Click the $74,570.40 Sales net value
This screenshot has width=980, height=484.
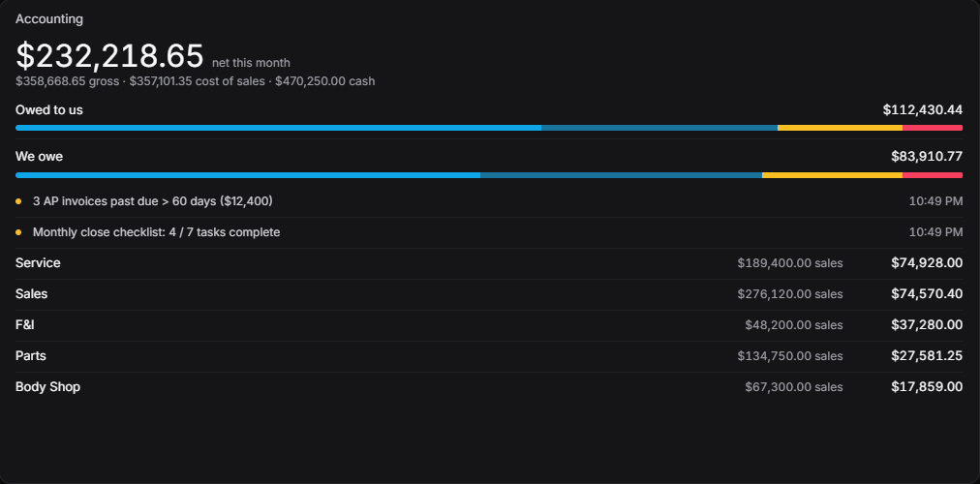pos(927,293)
